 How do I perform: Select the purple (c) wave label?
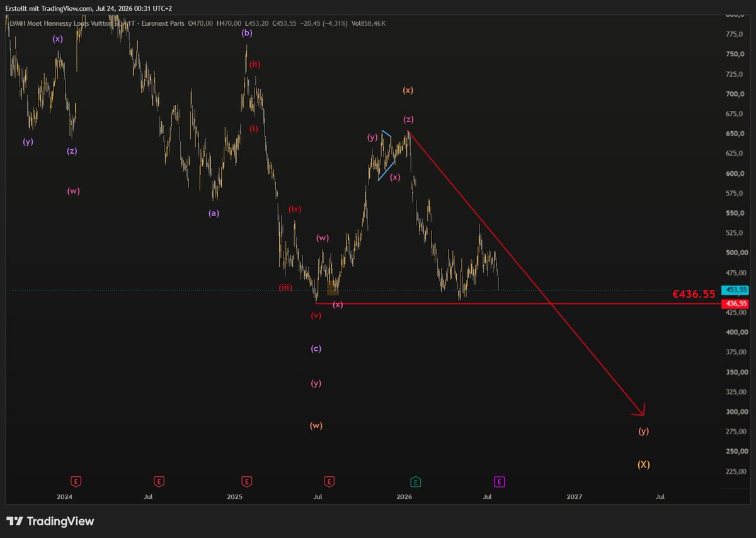point(316,348)
